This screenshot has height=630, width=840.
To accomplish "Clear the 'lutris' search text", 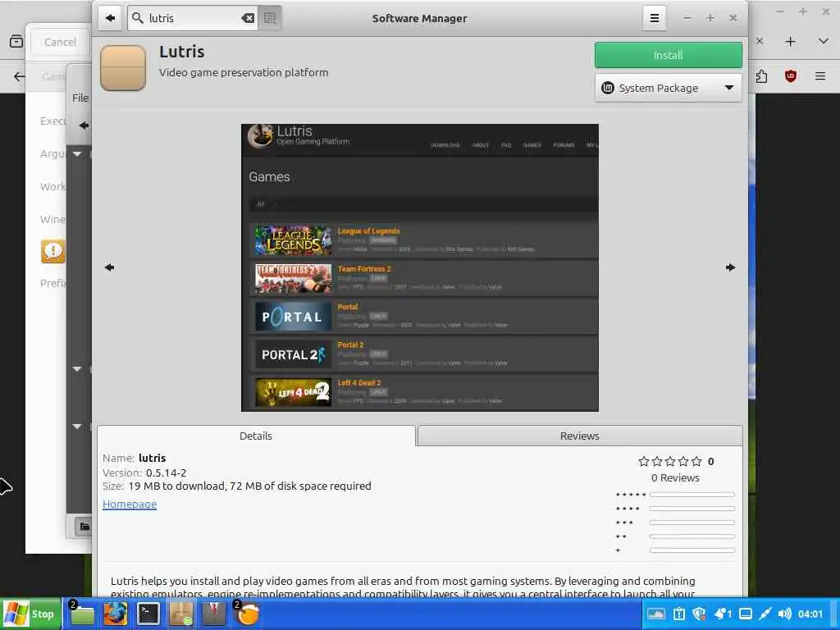I will tap(248, 18).
